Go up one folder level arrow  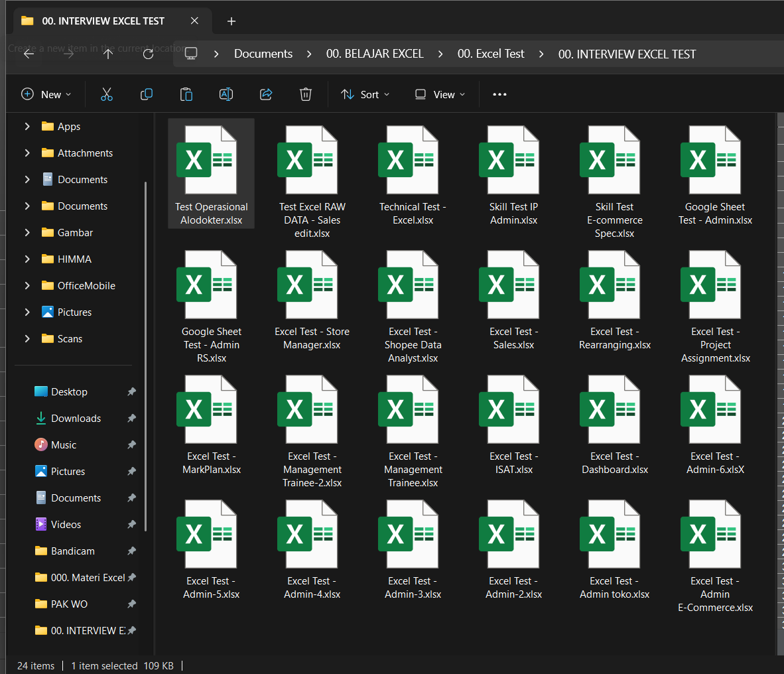[x=108, y=54]
